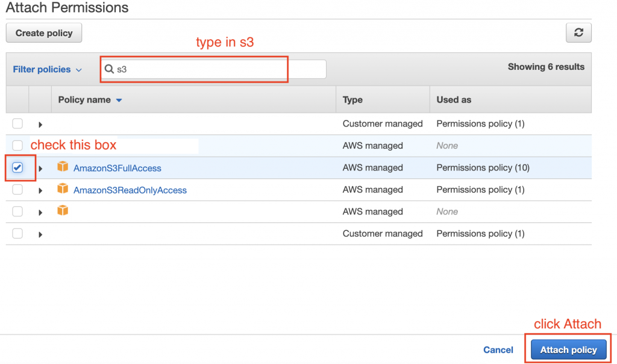Click 'Permissions policy (10)' cell

click(483, 168)
